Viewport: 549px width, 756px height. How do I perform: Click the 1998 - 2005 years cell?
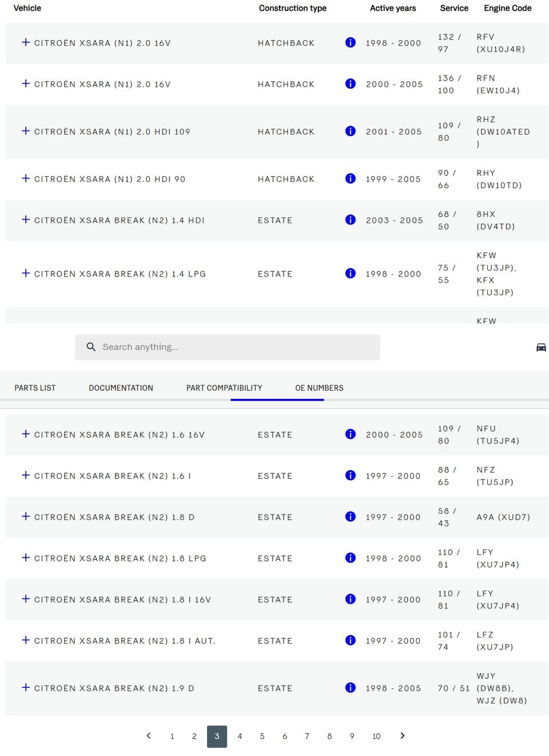[393, 688]
